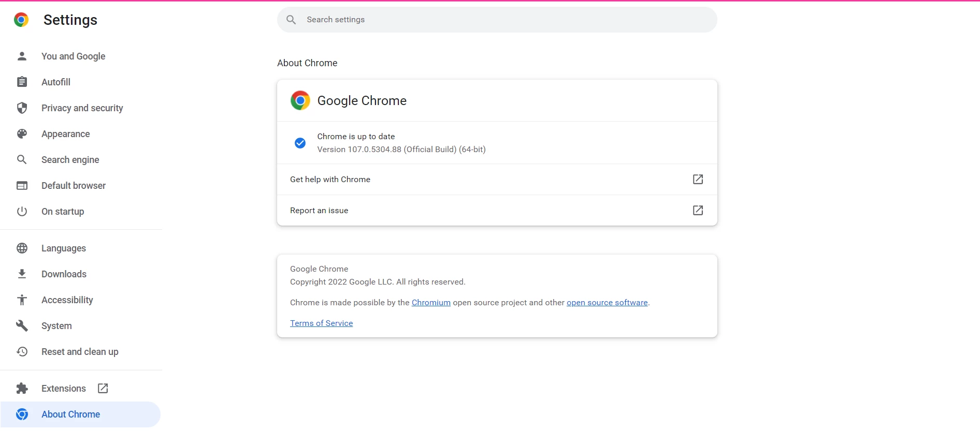The height and width of the screenshot is (446, 980).
Task: Click Get help with Chrome row
Action: 497,179
